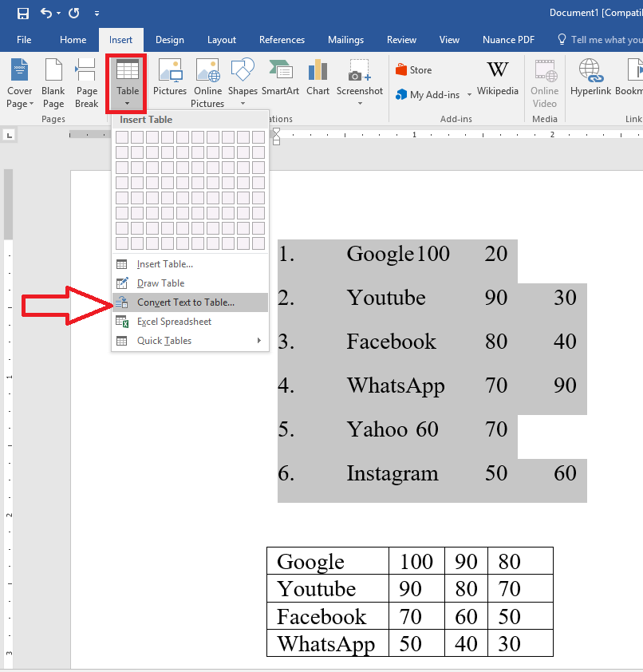Switch to the Design ribbon tab

click(169, 39)
